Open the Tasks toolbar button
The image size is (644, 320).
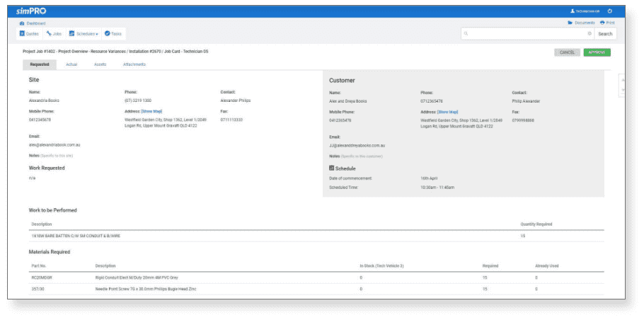pyautogui.click(x=113, y=34)
